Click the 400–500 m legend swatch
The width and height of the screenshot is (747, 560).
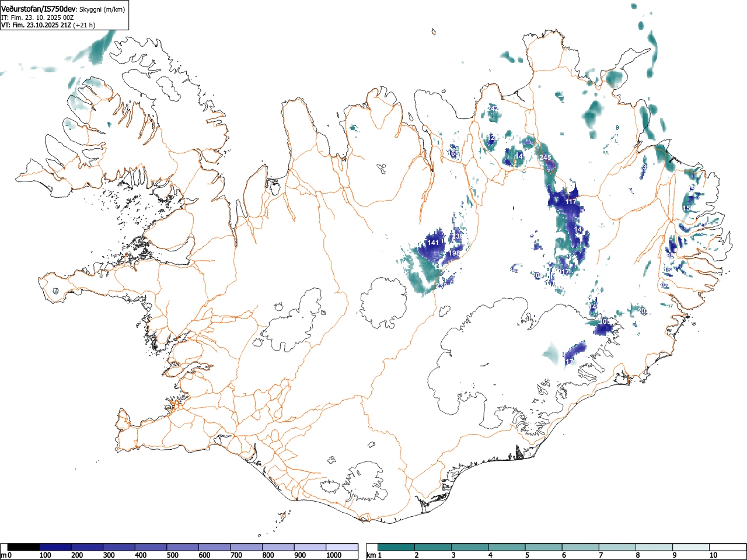tap(151, 547)
